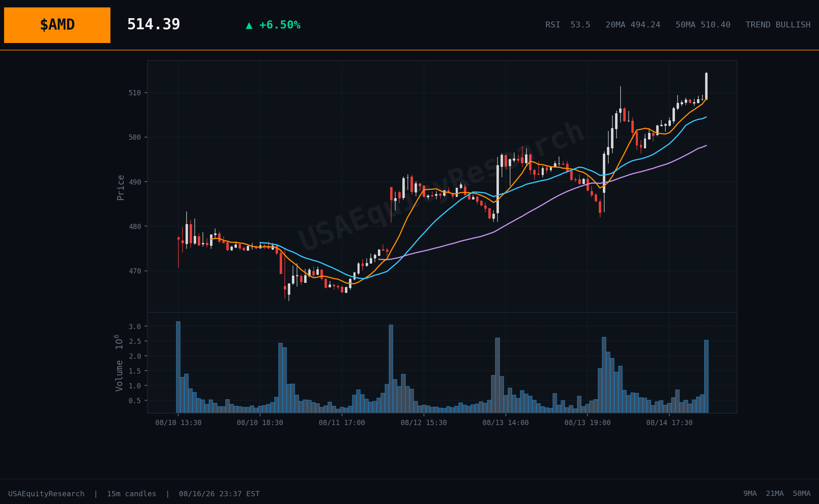Click the TREND BULLISH indicator
The width and height of the screenshot is (819, 504).
[x=778, y=25]
